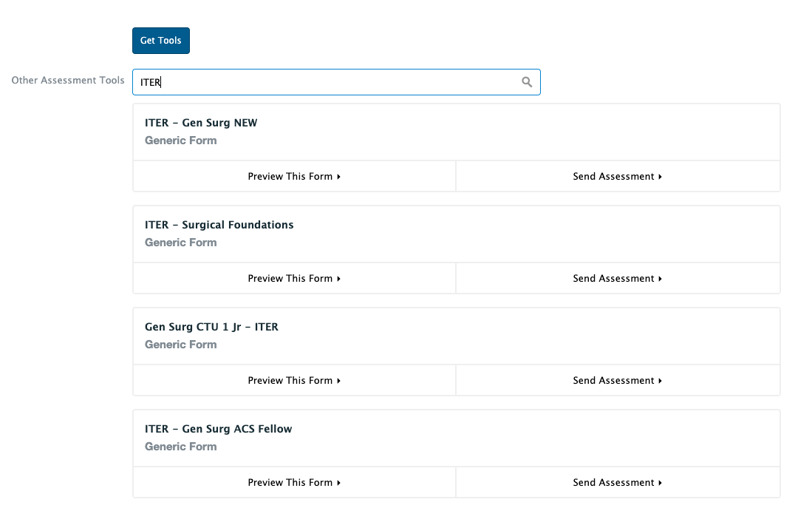Focus the Other Assessment Tools search field
This screenshot has height=508, width=812.
pyautogui.click(x=336, y=82)
